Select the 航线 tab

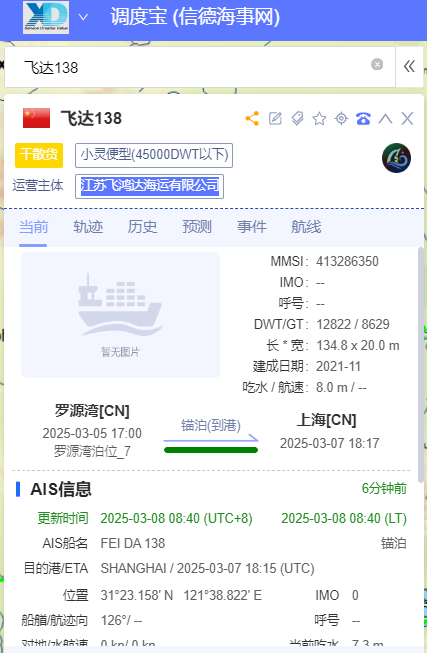[306, 227]
